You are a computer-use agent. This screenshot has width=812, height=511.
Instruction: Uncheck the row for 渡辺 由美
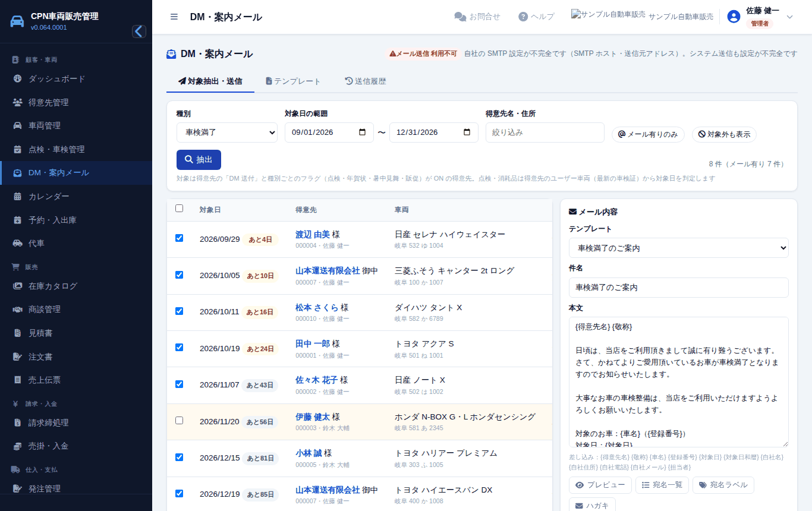[180, 238]
